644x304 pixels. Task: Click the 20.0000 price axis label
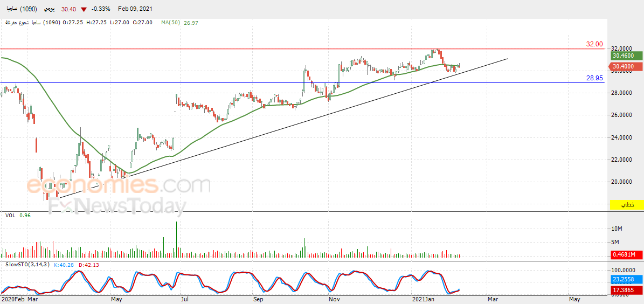[x=623, y=182]
